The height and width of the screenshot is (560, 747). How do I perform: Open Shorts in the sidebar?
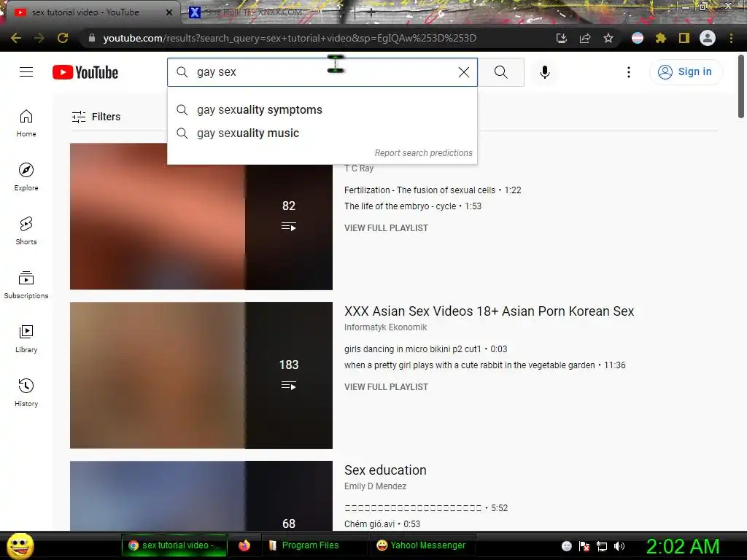click(26, 231)
